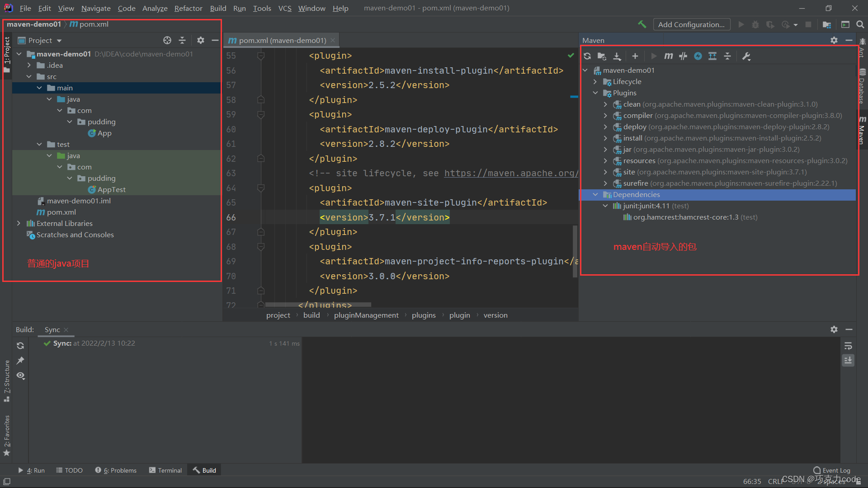Open the Terminal tool tab

[x=165, y=470]
